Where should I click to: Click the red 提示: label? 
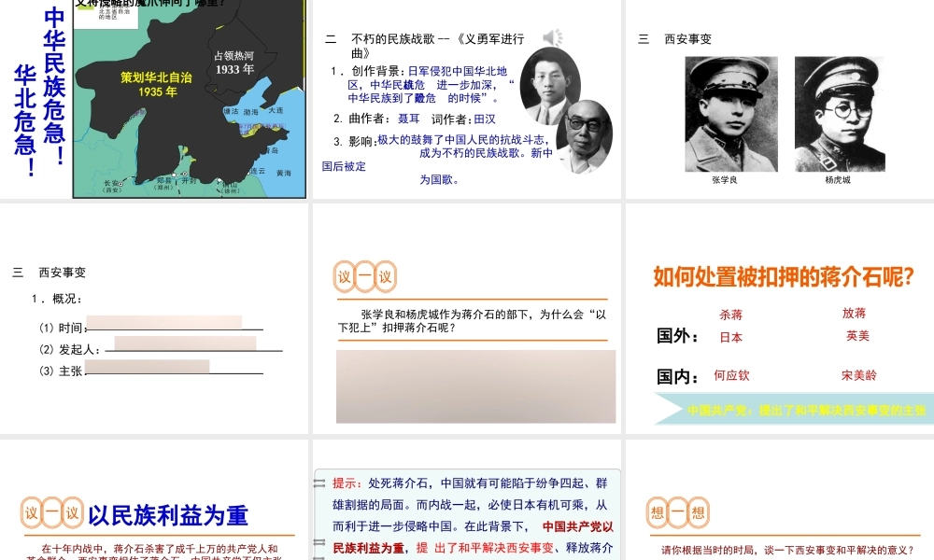tap(347, 483)
